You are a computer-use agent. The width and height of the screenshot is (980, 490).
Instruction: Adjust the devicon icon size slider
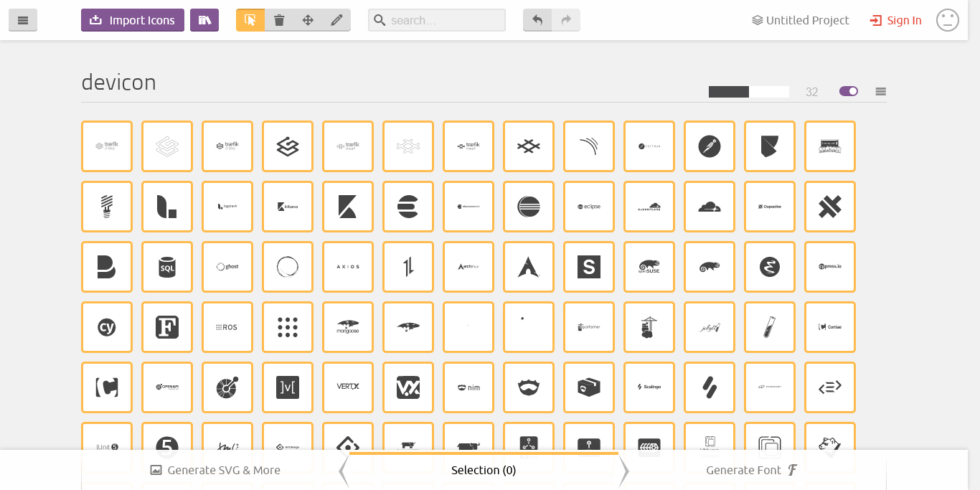[749, 92]
